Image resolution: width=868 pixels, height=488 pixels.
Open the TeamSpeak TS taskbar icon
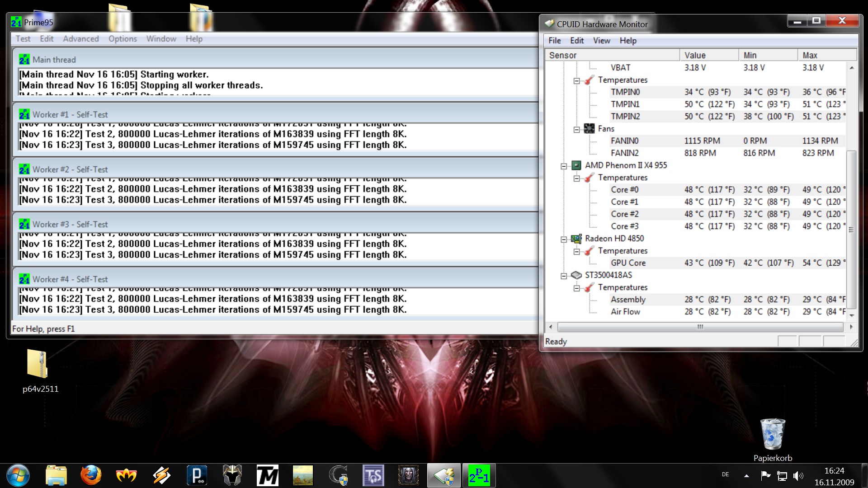tap(373, 475)
